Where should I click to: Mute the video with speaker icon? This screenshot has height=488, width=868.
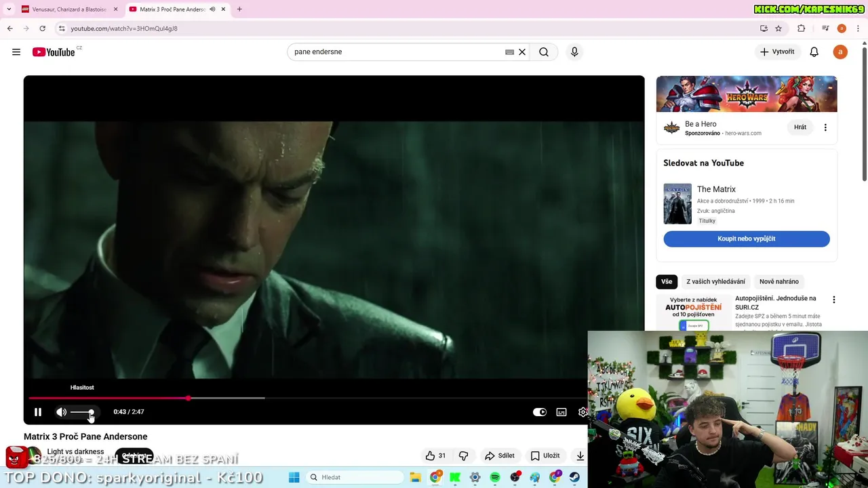61,412
